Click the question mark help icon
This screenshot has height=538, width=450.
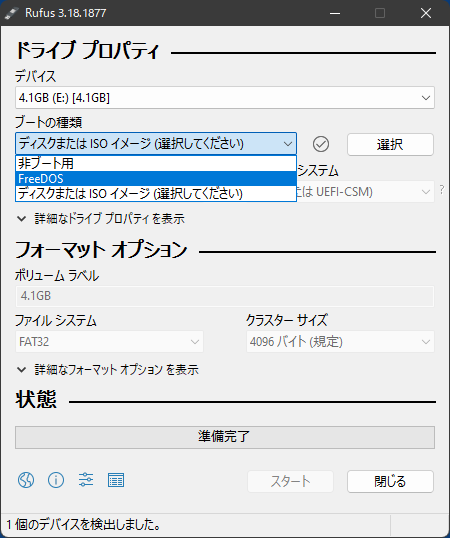point(442,189)
